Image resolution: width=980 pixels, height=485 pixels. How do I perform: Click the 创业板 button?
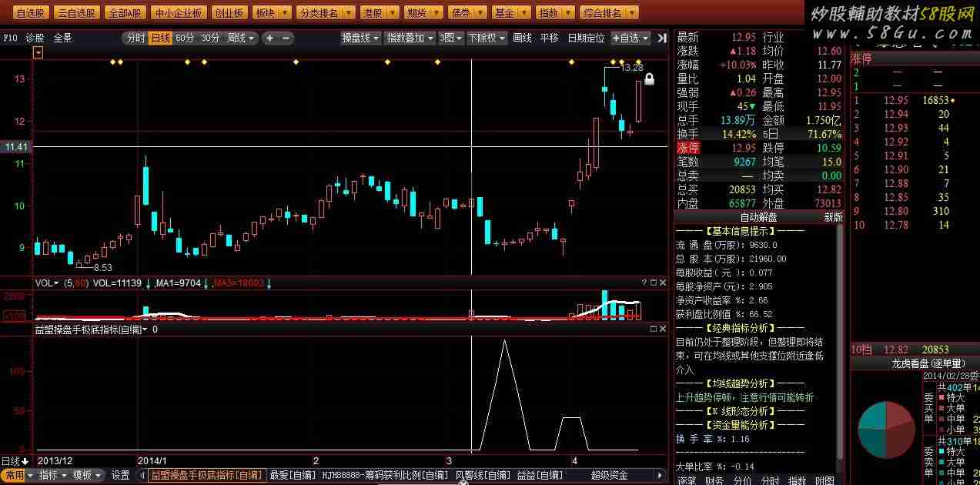click(229, 13)
